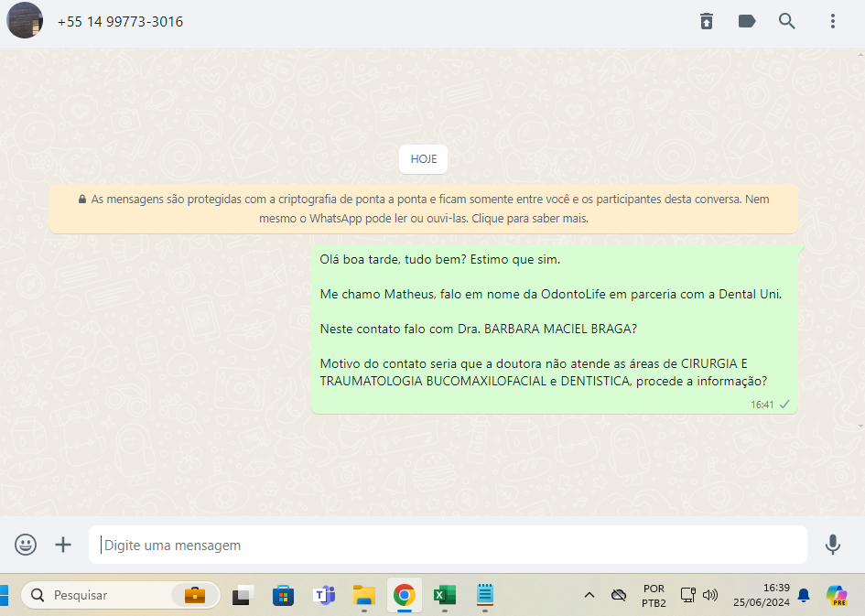Click the cloud sync off tray icon
865x616 pixels.
(619, 595)
